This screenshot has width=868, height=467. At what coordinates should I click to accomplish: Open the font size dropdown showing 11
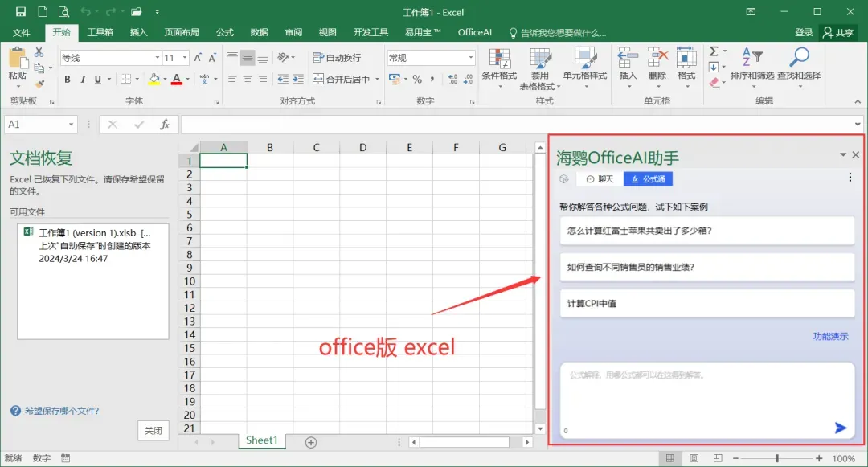(x=185, y=58)
